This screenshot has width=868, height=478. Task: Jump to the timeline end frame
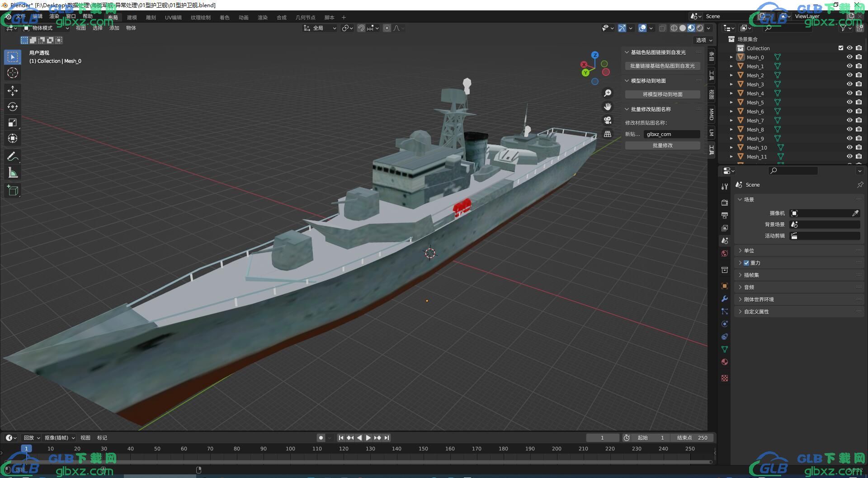pos(387,438)
